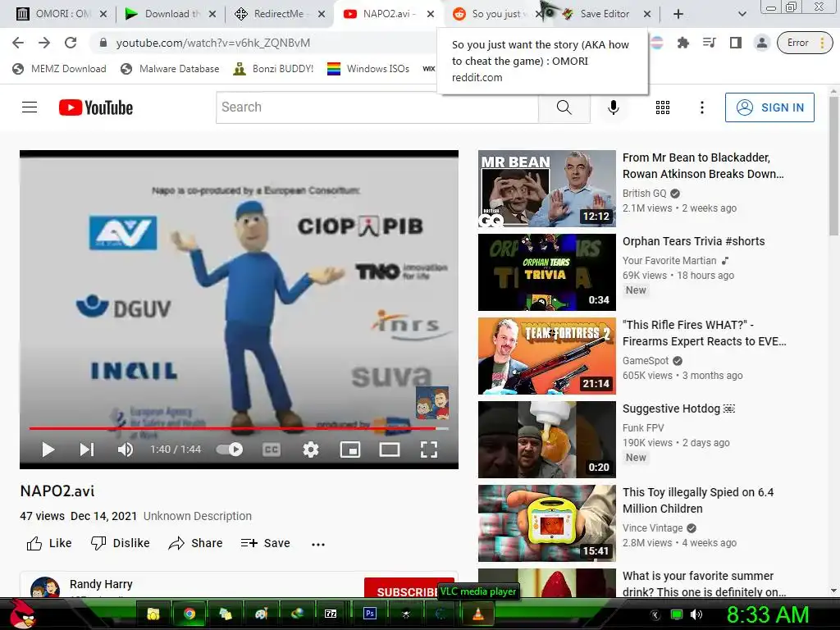Toggle closed captions in the player
The image size is (840, 630).
pyautogui.click(x=271, y=450)
